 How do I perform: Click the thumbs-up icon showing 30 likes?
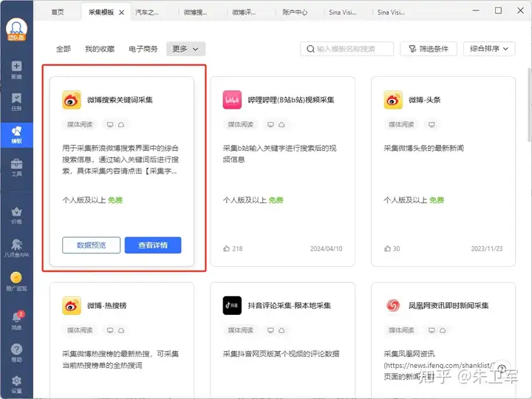click(387, 248)
